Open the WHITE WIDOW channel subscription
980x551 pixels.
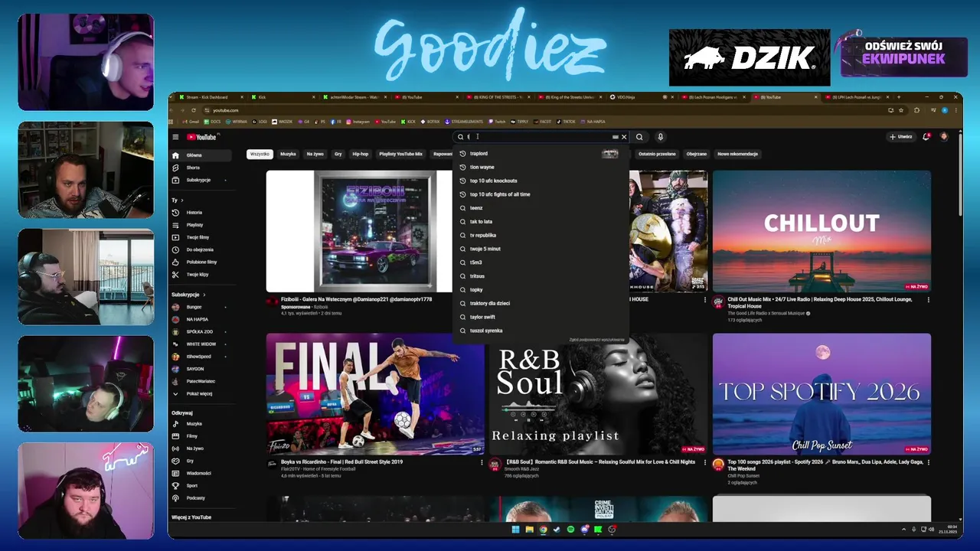pyautogui.click(x=201, y=344)
